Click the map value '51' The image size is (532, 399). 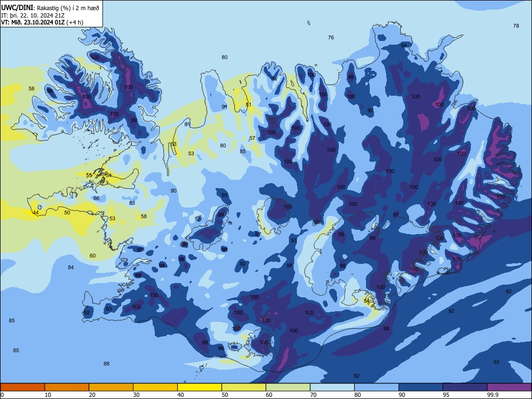248,105
